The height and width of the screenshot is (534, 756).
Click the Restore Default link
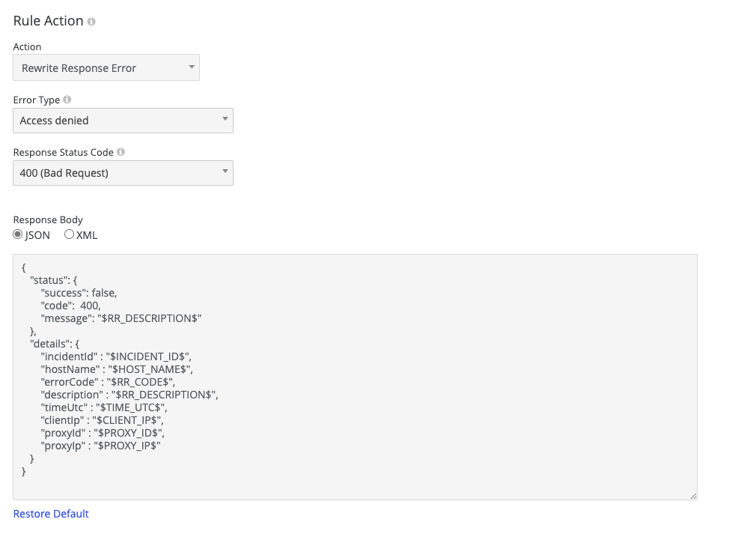[50, 513]
